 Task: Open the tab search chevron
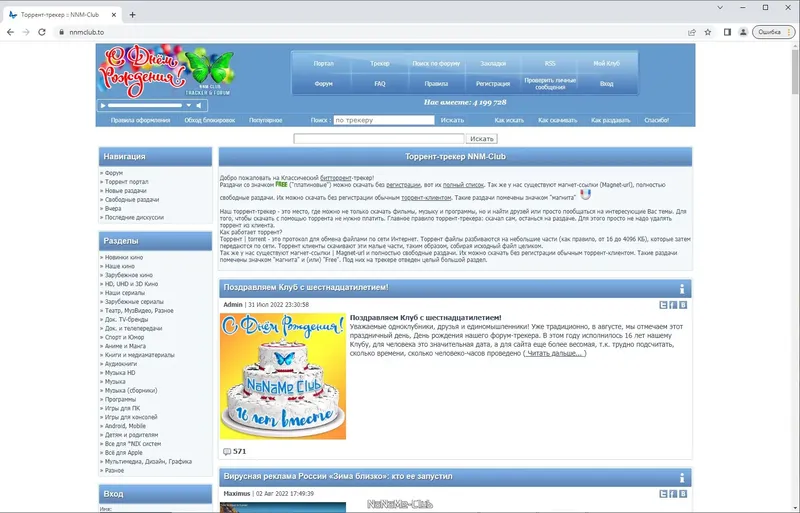pyautogui.click(x=720, y=8)
